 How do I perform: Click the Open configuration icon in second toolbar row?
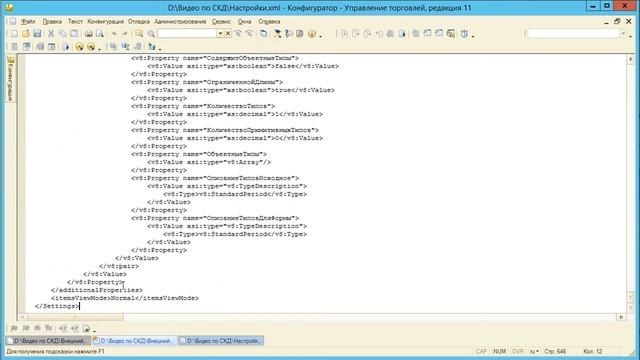point(14,47)
